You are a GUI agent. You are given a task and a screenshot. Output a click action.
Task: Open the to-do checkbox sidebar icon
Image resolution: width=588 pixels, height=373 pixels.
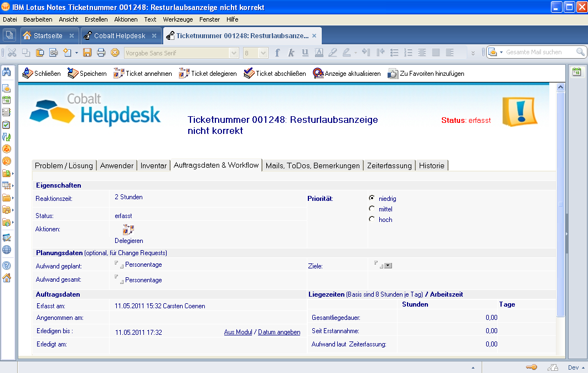point(7,125)
